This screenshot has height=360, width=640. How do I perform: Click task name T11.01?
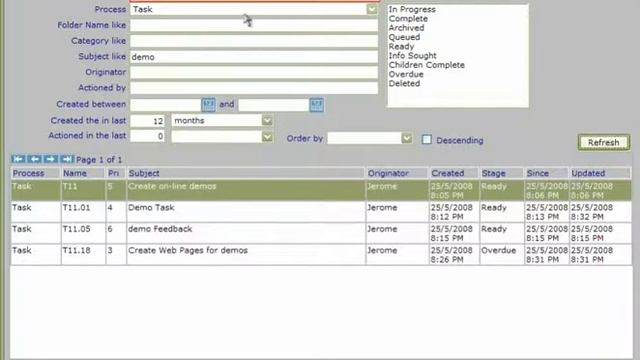pos(76,207)
